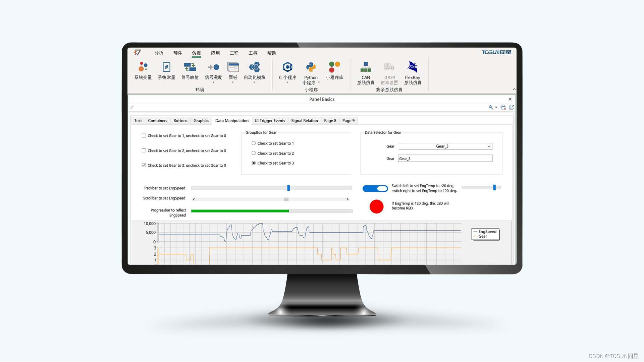Viewport: 644px width, 362px height.
Task: Click the pencil edit icon
Action: click(x=132, y=107)
